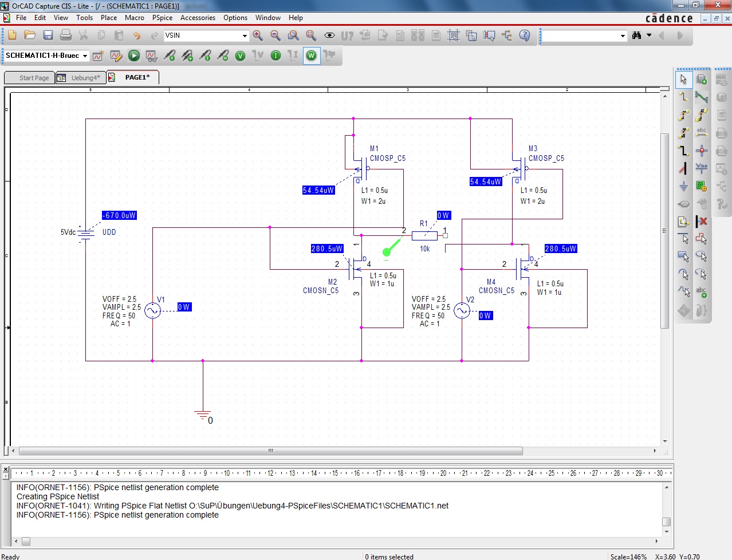Select Place Off-Page Connector tool
The image size is (732, 560).
pyautogui.click(x=683, y=204)
